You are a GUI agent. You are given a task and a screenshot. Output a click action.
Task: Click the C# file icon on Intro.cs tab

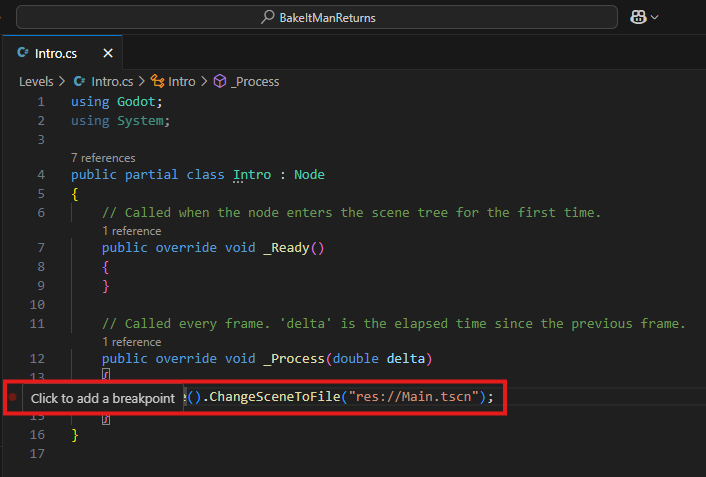23,53
